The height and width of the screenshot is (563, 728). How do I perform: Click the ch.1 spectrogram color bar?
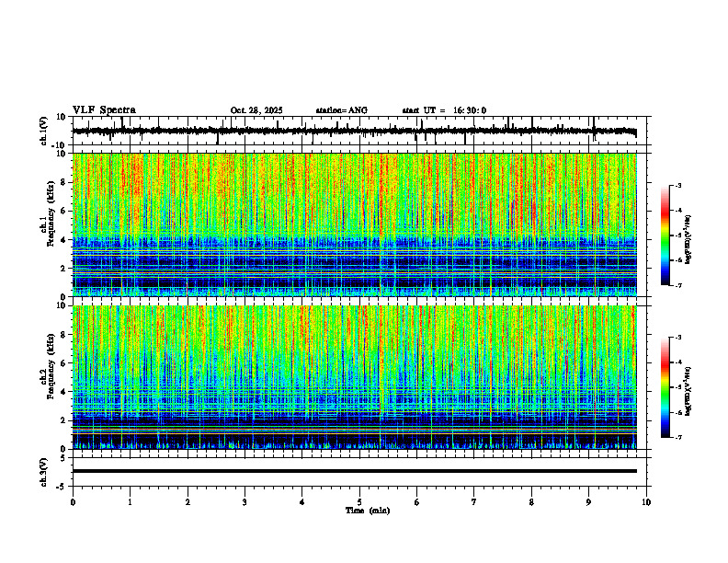[x=665, y=236]
